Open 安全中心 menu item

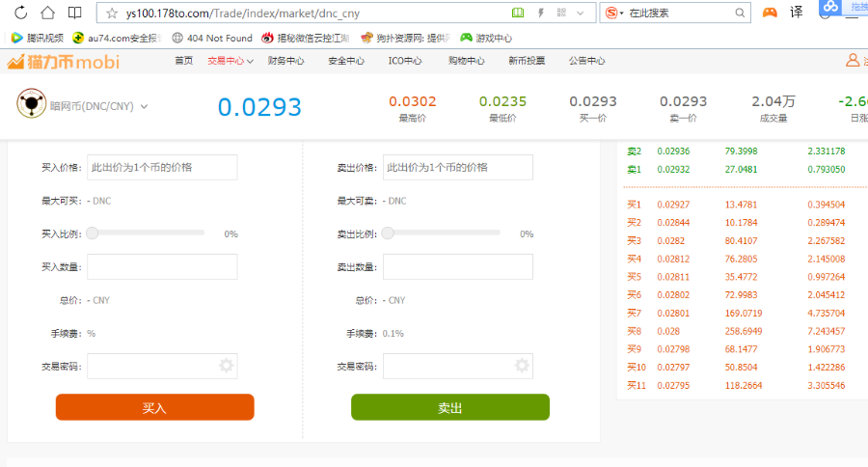(x=346, y=61)
